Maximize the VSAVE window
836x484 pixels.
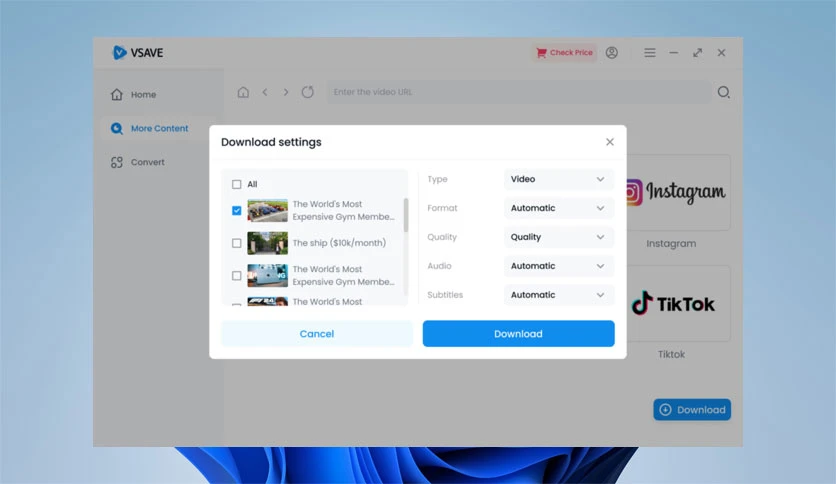point(697,52)
